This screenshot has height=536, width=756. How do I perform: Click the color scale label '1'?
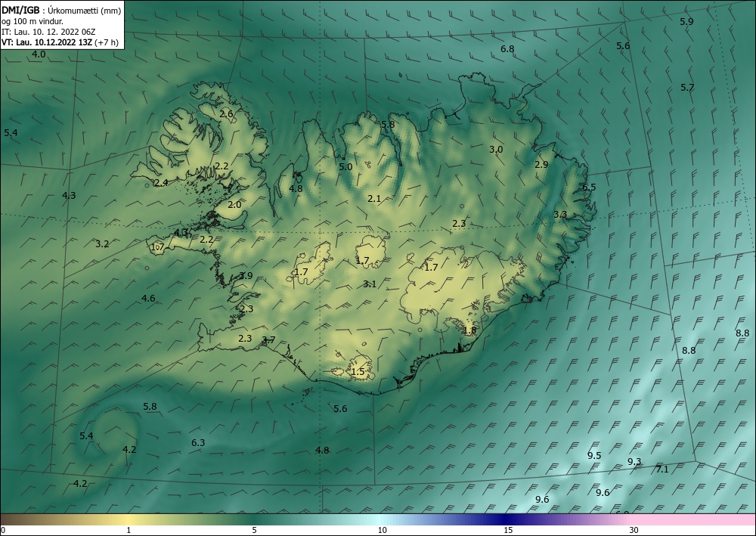[129, 531]
